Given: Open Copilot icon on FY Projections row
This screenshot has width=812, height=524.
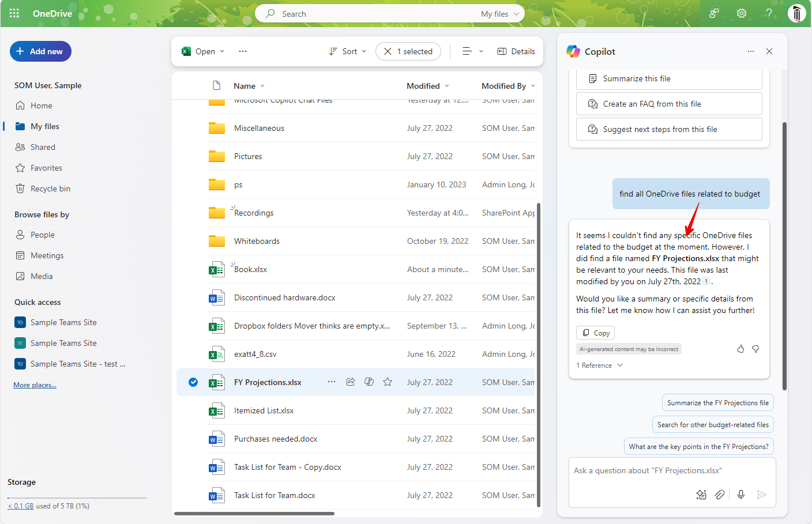Looking at the screenshot, I should coord(369,382).
